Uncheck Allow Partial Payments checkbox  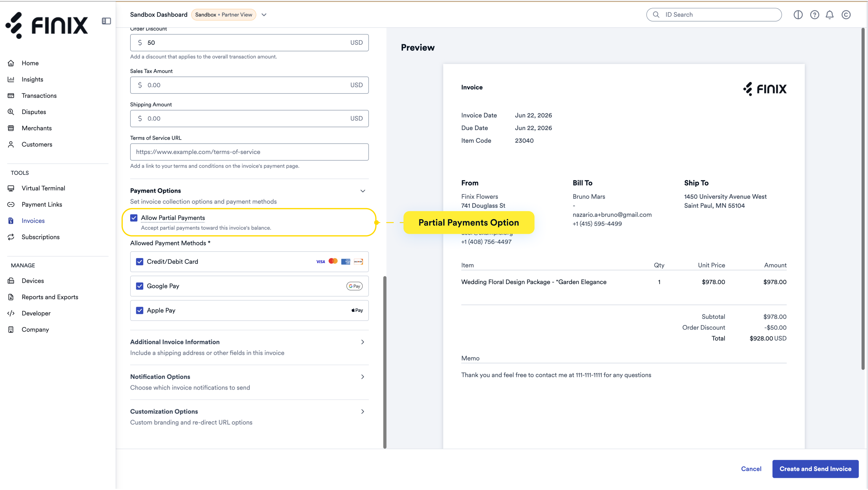pos(134,218)
